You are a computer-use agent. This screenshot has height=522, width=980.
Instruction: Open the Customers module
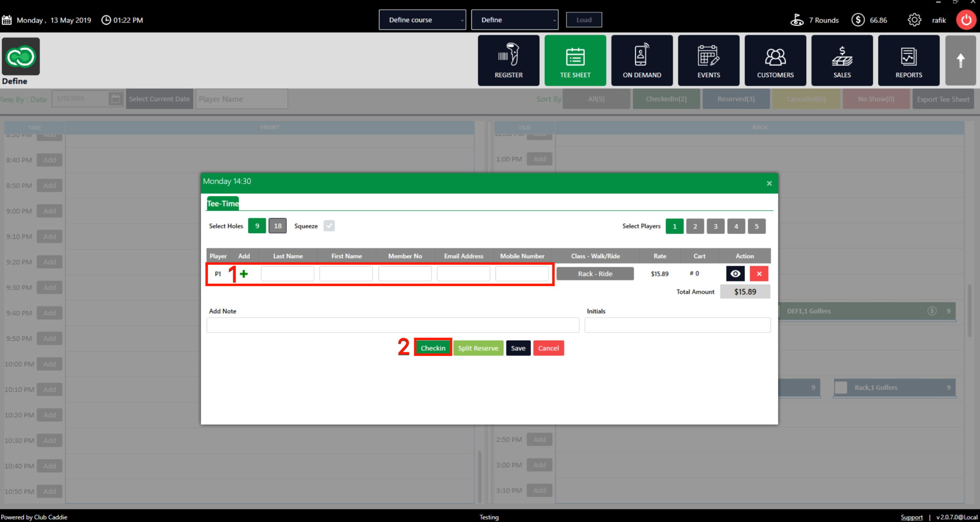tap(775, 60)
